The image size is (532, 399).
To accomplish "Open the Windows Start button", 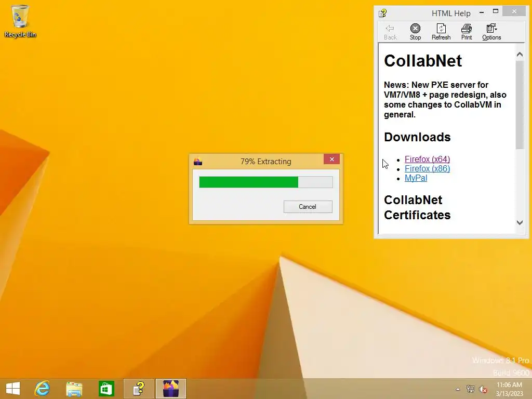I will point(13,389).
